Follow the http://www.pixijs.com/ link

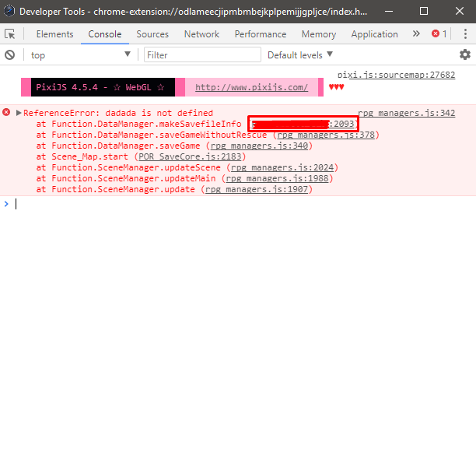(x=251, y=87)
